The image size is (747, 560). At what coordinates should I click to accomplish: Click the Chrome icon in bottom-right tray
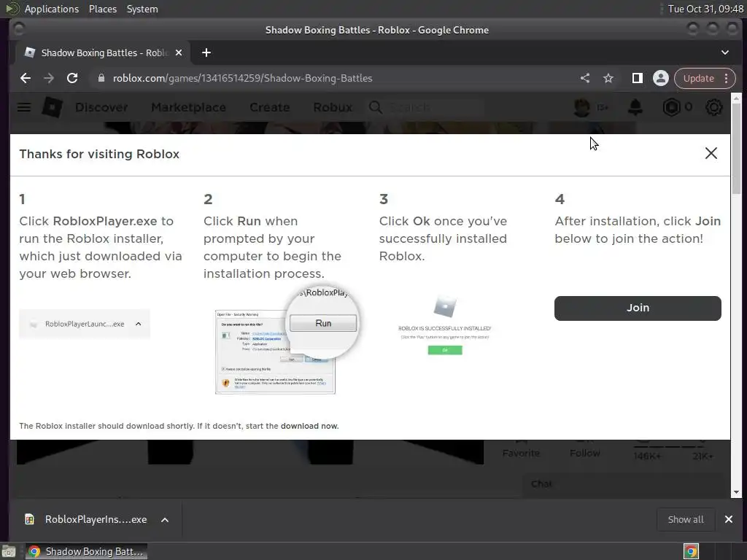point(692,551)
